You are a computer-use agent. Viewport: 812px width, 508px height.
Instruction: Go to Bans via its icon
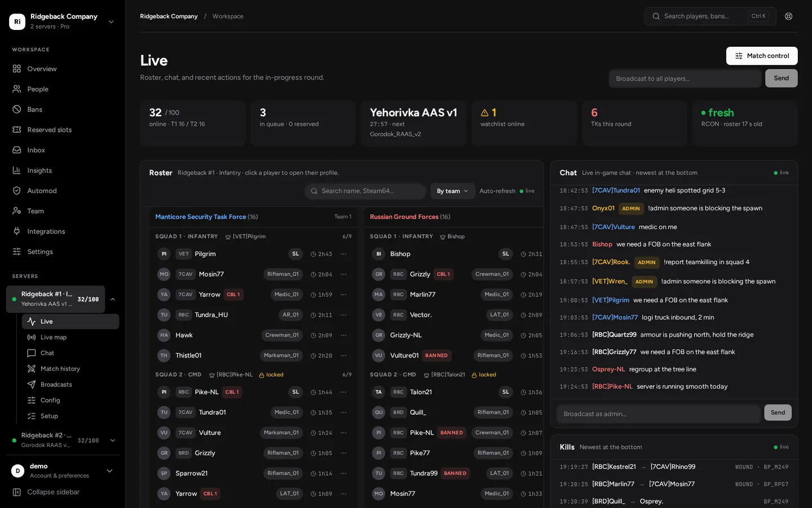17,110
